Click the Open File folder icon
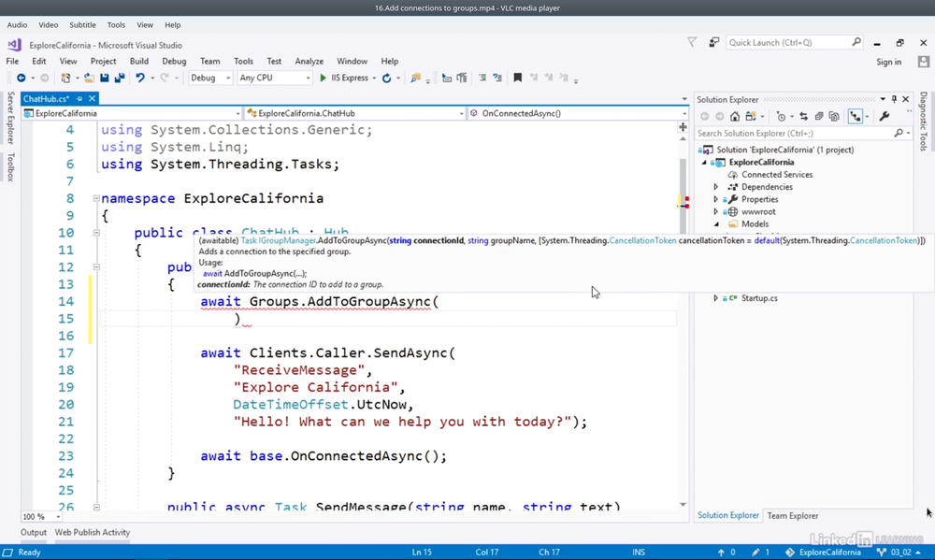The image size is (935, 560). (x=89, y=79)
